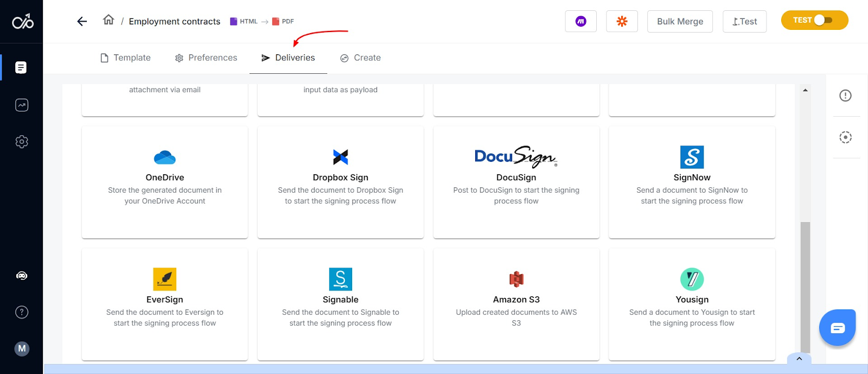
Task: Open the Templates document icon in sidebar
Action: [x=21, y=67]
